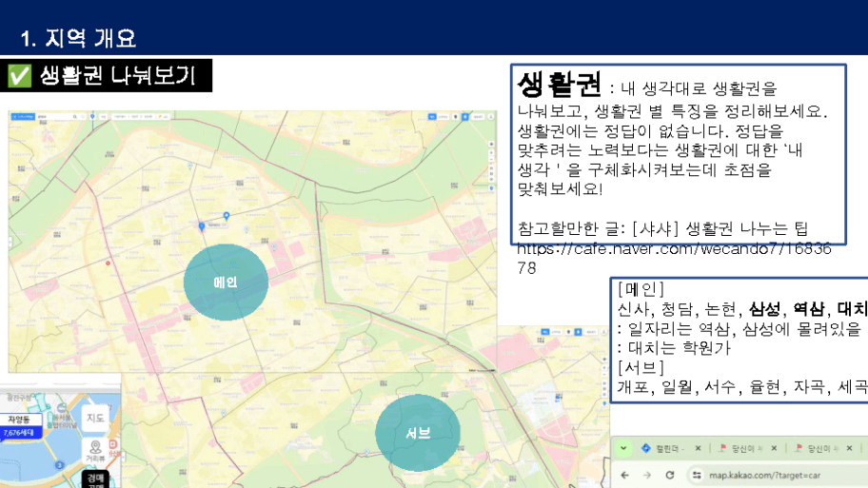Click green checkmark beside 생활권 나눠보기
The image size is (868, 488).
click(x=19, y=76)
